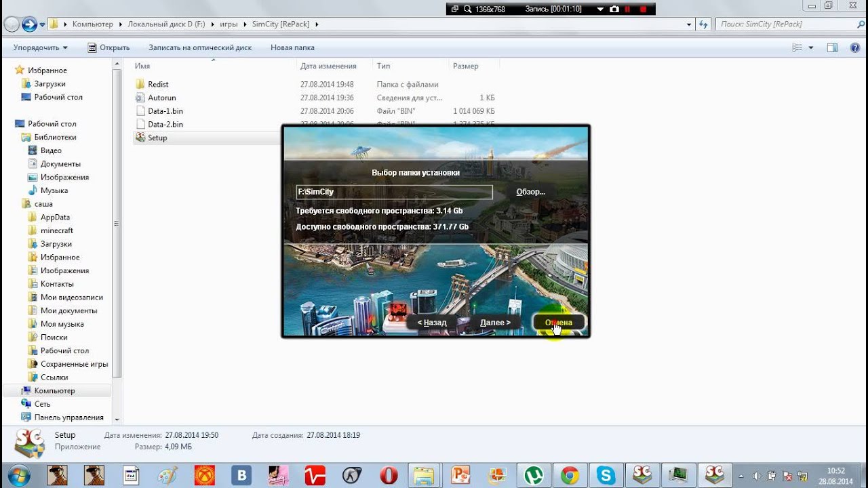Click the recorder window-select icon

tap(455, 9)
